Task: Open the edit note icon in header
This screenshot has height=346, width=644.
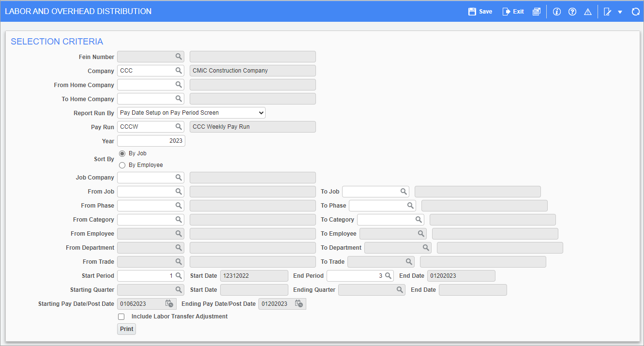Action: pyautogui.click(x=608, y=12)
